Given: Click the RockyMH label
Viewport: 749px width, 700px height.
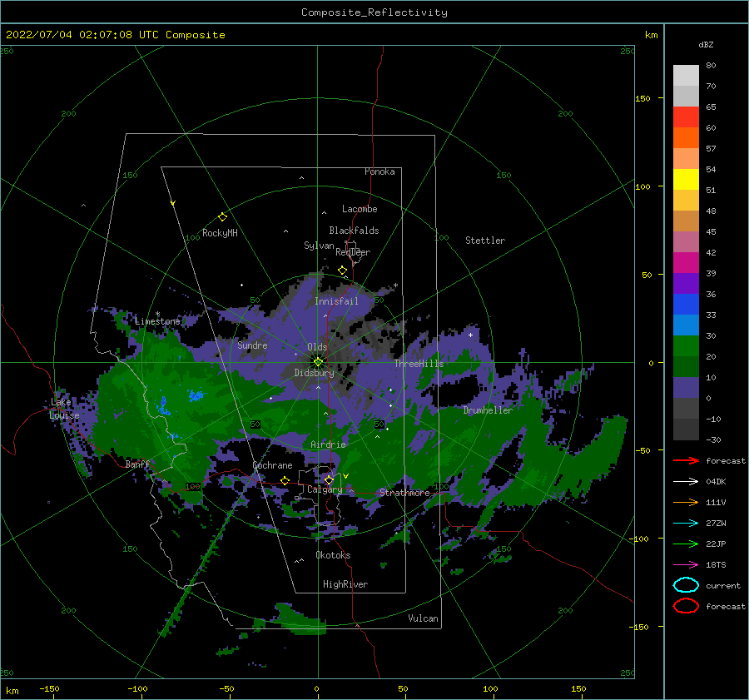Looking at the screenshot, I should (x=220, y=233).
